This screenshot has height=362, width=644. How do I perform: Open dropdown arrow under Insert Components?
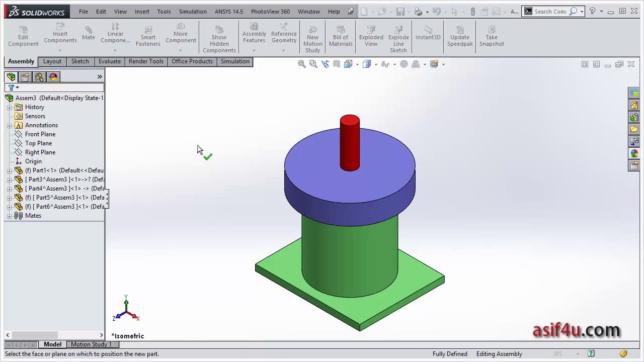coord(60,50)
